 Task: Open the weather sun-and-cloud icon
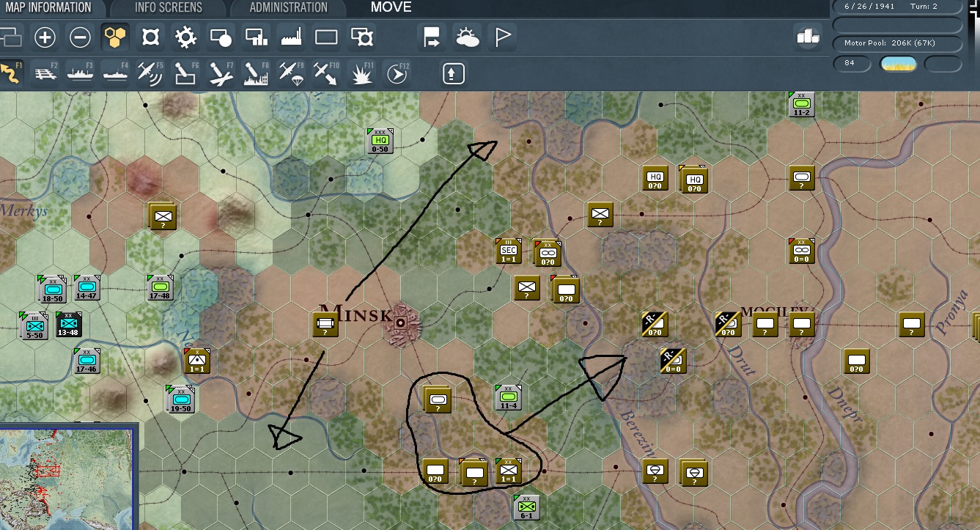point(467,37)
